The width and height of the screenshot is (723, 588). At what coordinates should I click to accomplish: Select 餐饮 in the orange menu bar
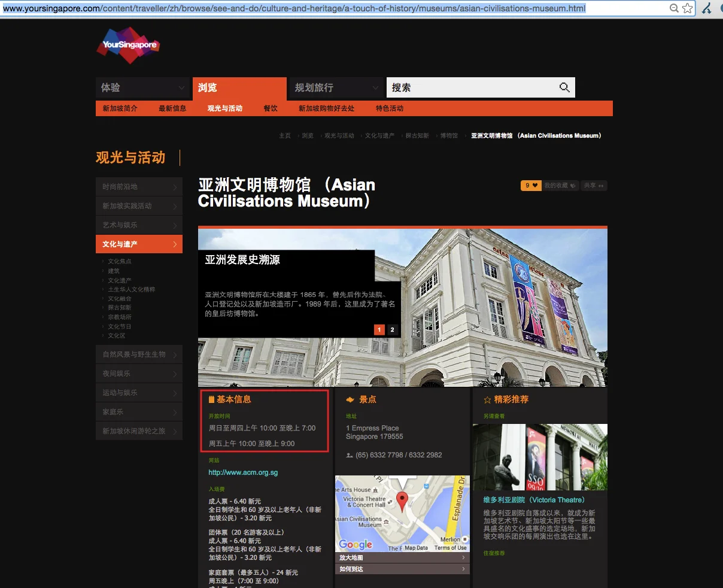coord(269,108)
